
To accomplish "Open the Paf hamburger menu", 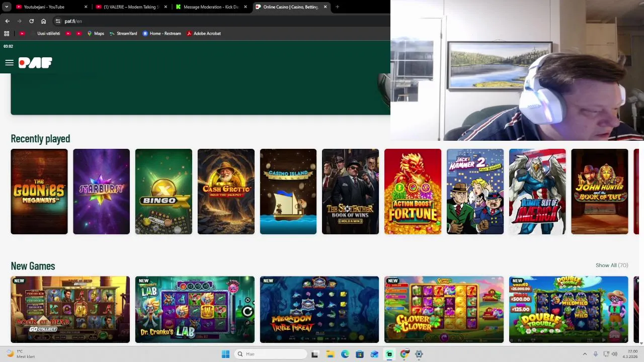I will 9,63.
